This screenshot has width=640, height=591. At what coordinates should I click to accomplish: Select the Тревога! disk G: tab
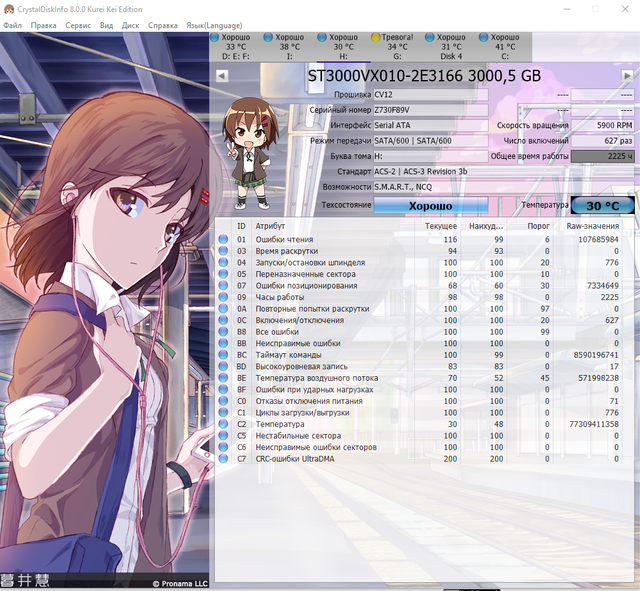[x=398, y=47]
